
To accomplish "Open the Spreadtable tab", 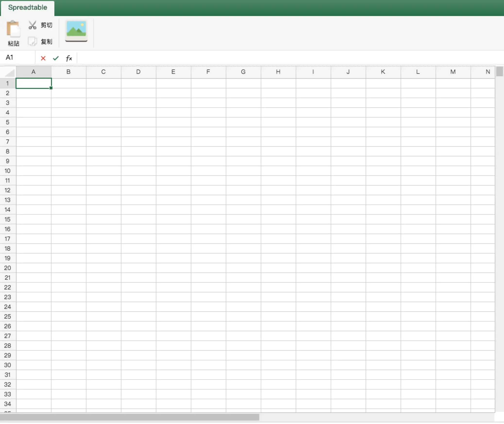I will click(x=28, y=8).
